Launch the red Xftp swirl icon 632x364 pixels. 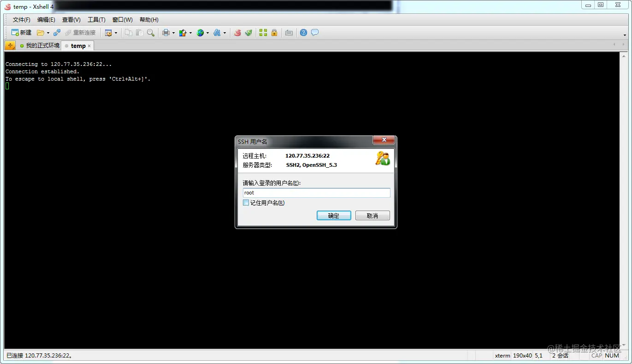237,33
